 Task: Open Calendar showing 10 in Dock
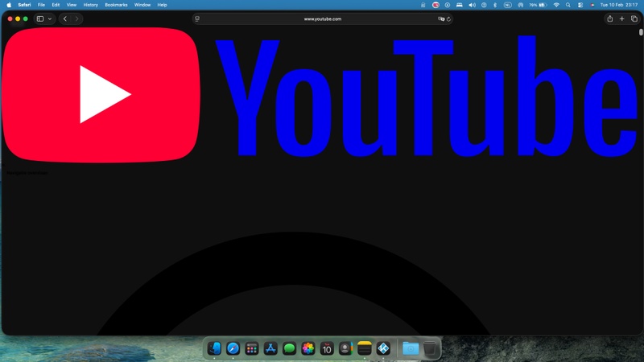point(327,348)
